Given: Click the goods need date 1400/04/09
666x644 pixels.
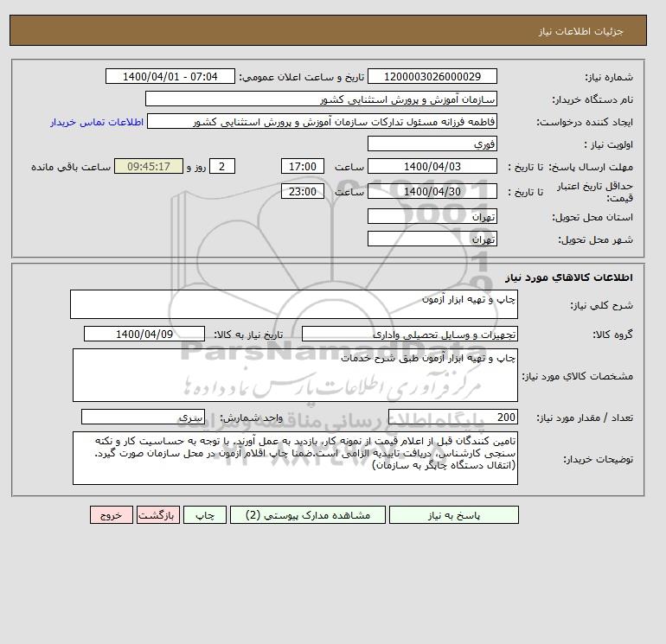Looking at the screenshot, I should pos(144,334).
